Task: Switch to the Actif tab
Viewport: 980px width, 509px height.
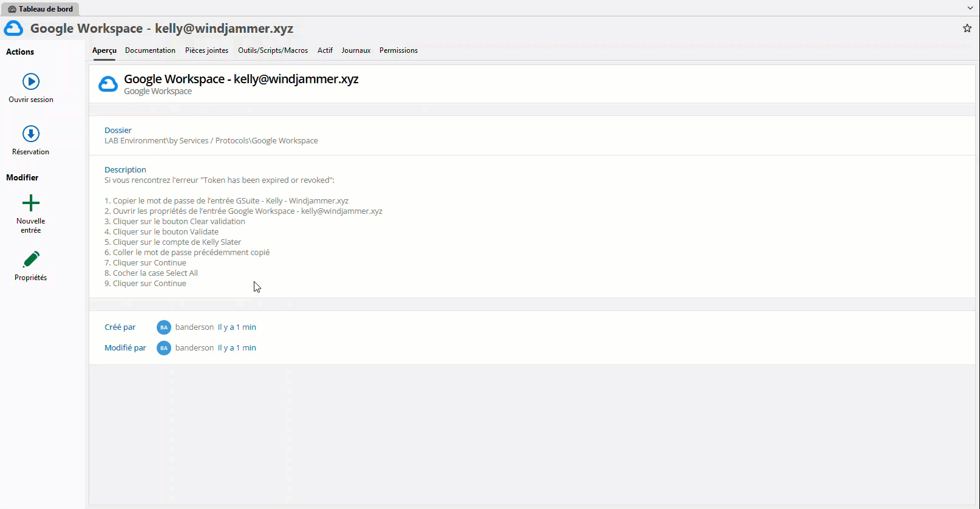Action: [x=325, y=50]
